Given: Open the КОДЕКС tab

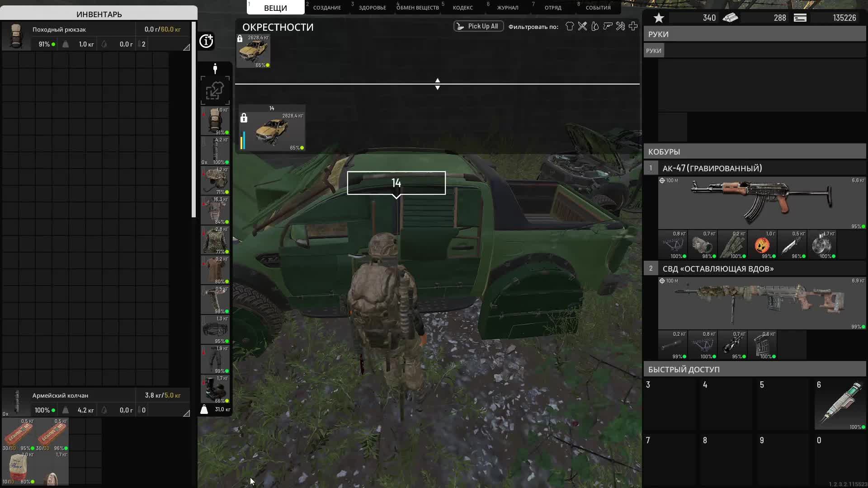Looking at the screenshot, I should (x=462, y=8).
